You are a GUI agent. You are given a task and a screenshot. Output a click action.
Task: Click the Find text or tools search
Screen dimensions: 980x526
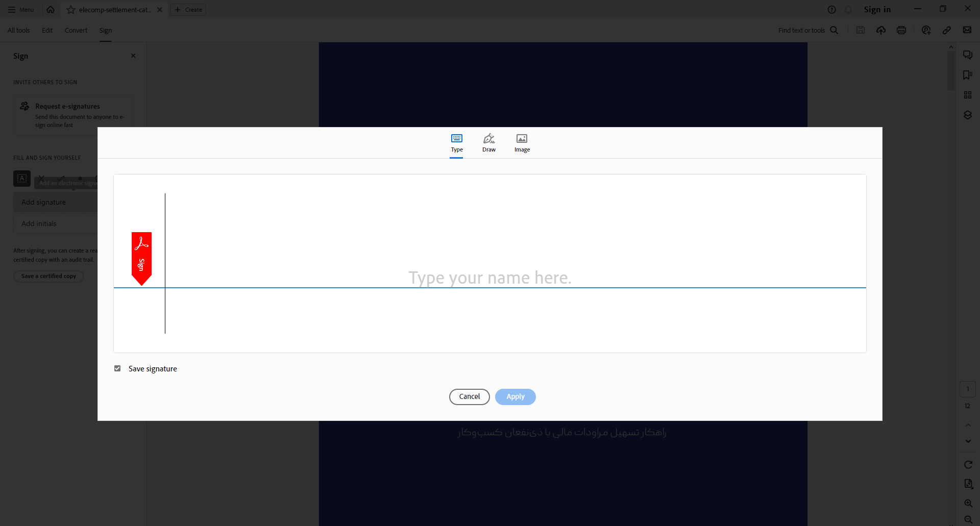coord(808,30)
